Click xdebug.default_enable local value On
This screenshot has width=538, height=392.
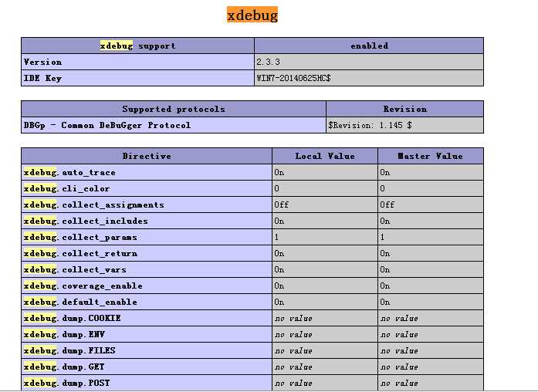point(325,302)
